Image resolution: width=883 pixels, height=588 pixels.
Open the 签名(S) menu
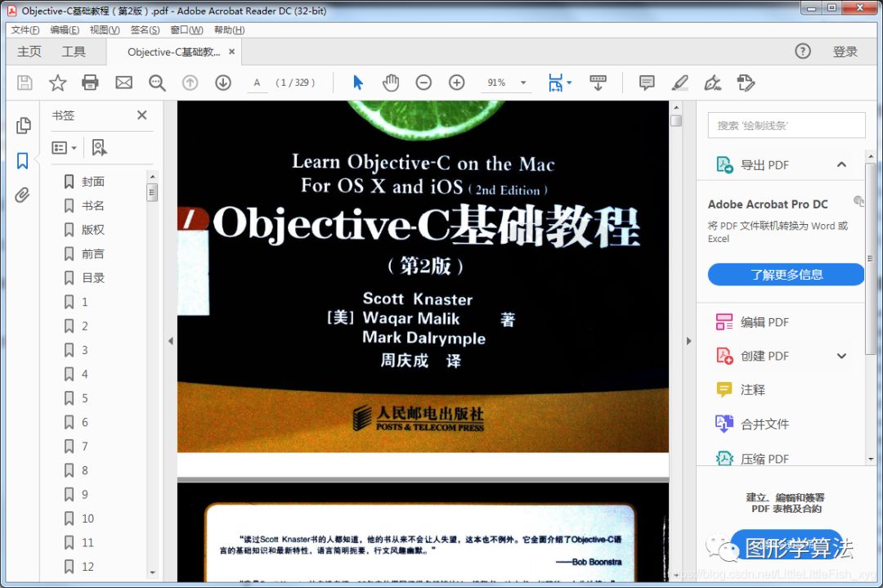click(145, 30)
